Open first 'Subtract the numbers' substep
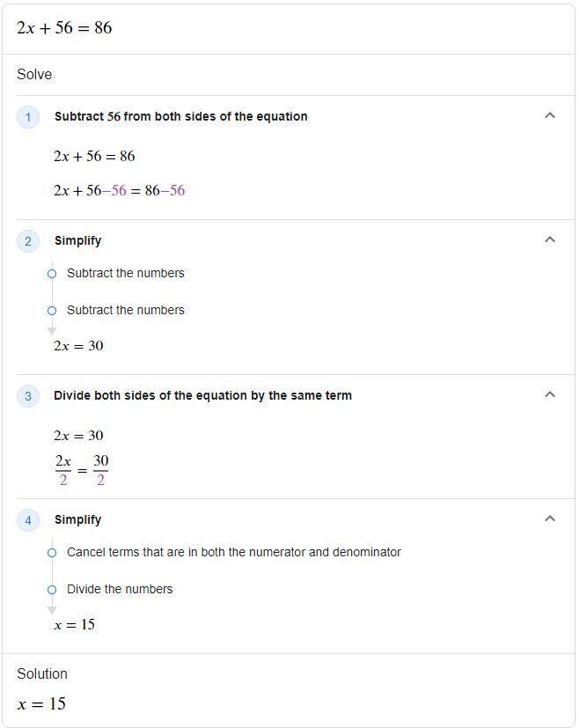The width and height of the screenshot is (579, 728). click(125, 273)
